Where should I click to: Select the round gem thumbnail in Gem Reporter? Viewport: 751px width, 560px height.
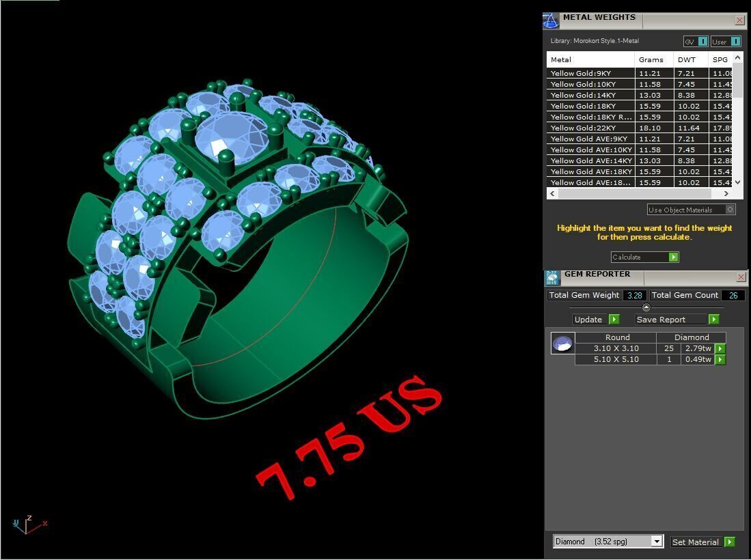tap(563, 344)
